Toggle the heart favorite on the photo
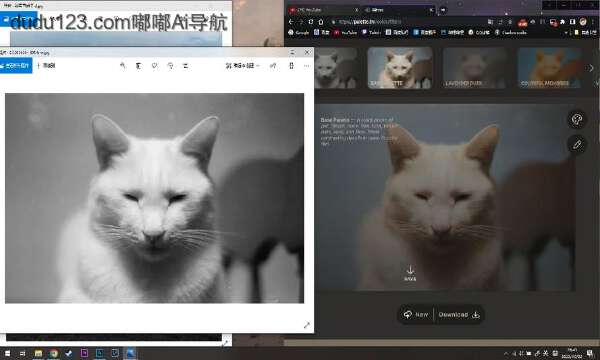The height and width of the screenshot is (360, 600). 155,66
